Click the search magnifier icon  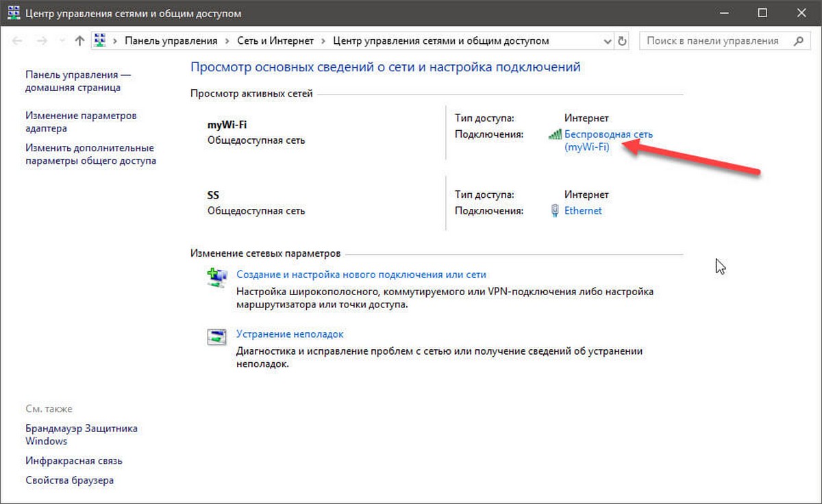798,41
